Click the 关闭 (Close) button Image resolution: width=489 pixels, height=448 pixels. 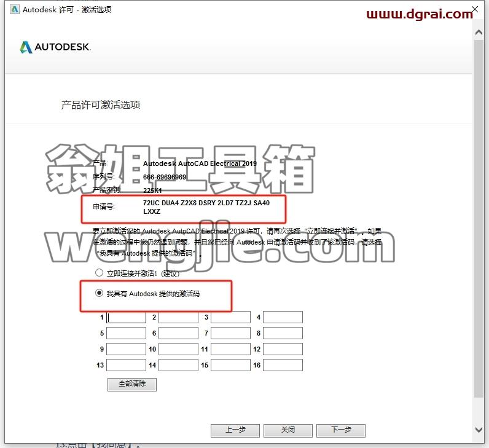point(288,431)
